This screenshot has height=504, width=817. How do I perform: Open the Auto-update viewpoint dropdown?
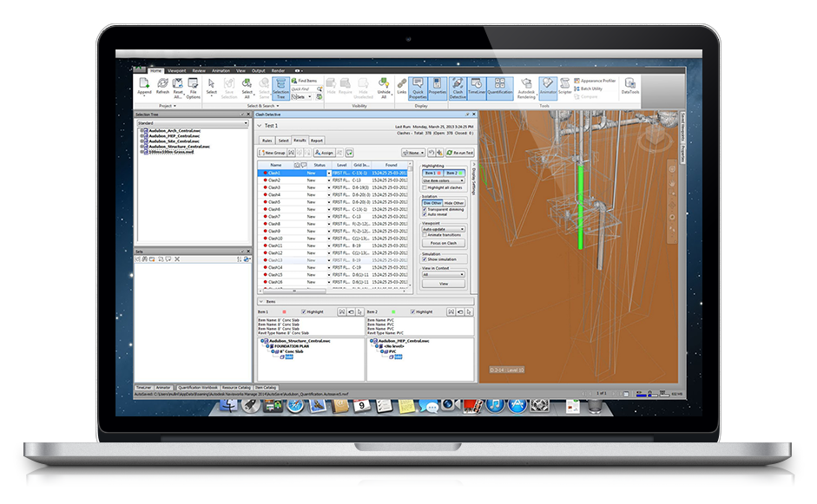[444, 229]
